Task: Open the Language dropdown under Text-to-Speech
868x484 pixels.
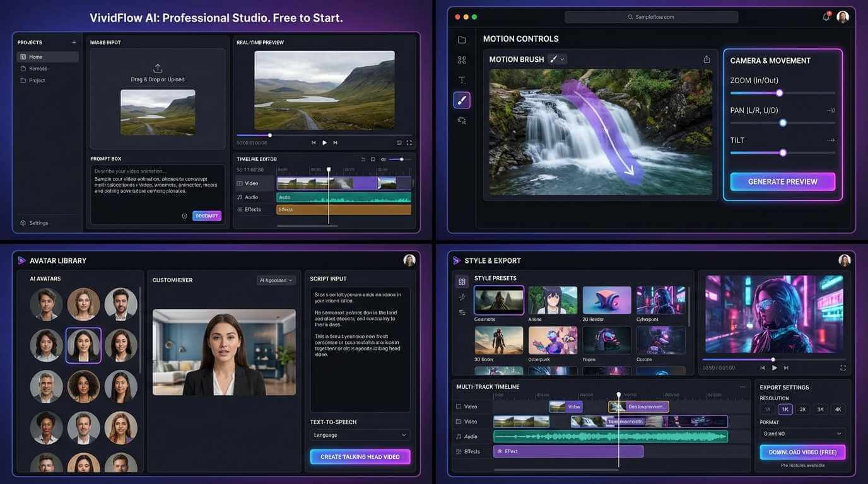Action: tap(360, 435)
